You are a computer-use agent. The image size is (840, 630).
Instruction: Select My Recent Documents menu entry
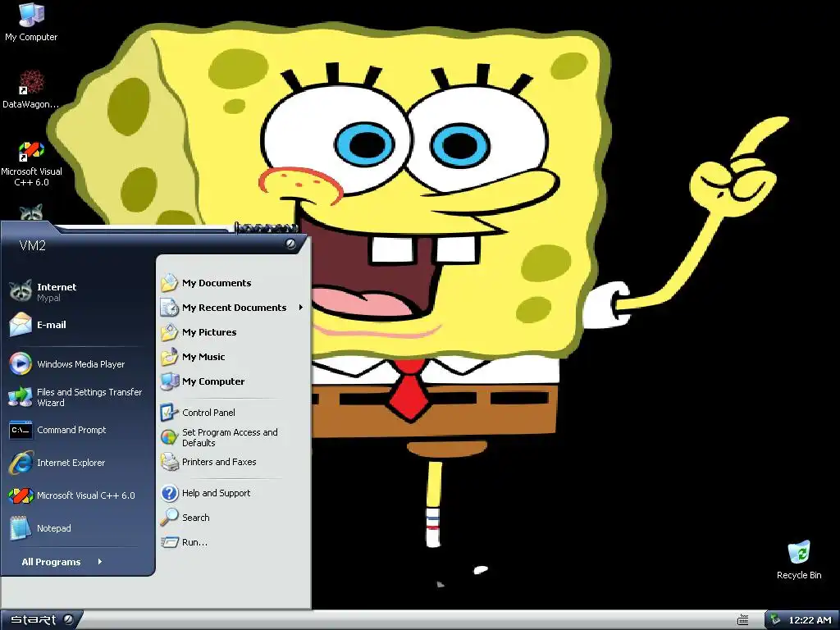(232, 308)
